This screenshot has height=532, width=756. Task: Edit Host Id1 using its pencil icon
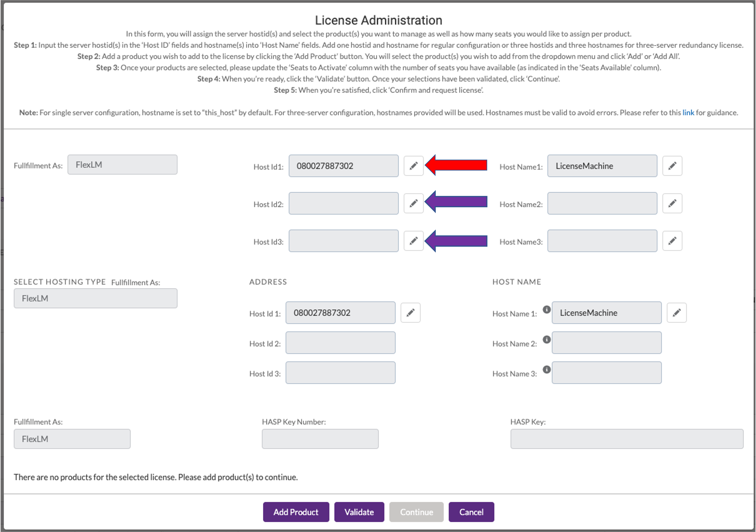(x=414, y=166)
